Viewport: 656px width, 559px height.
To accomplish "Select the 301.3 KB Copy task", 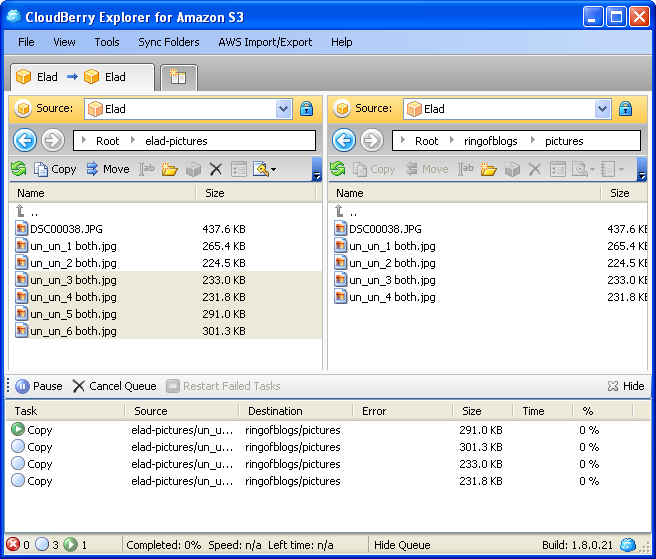I will click(x=328, y=447).
